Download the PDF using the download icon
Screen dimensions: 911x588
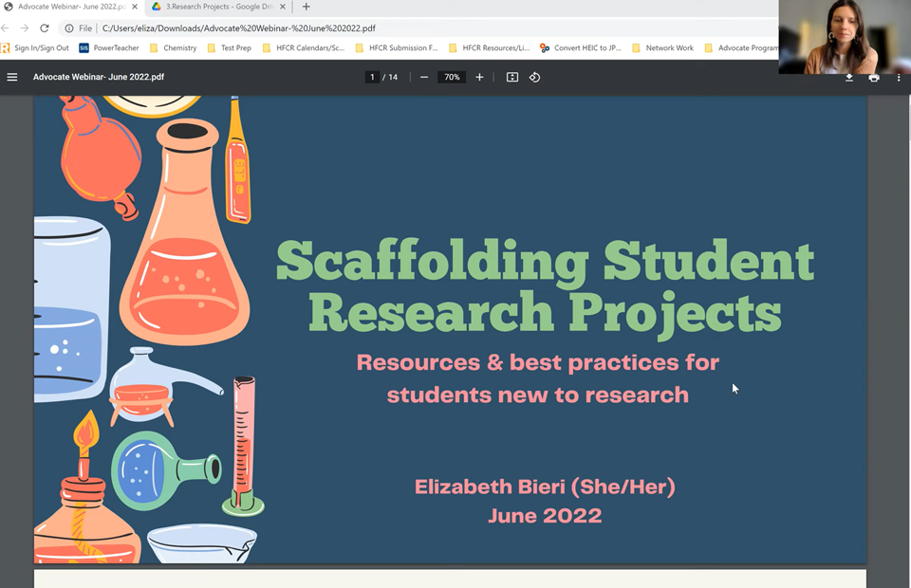849,77
